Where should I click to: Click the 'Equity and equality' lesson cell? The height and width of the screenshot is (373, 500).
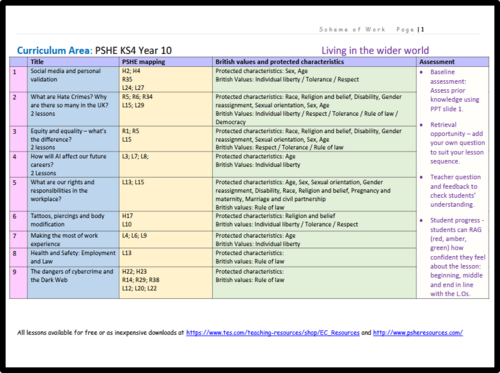73,139
